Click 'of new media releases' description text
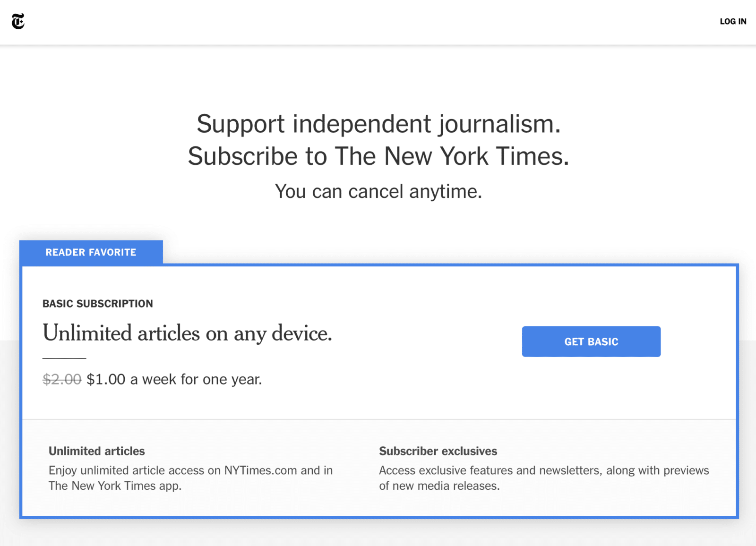 pyautogui.click(x=439, y=486)
